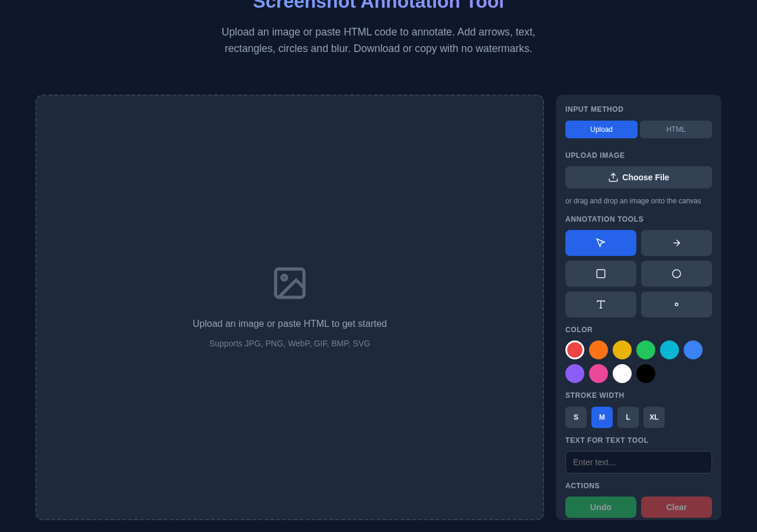Select the text annotation tool

(601, 304)
